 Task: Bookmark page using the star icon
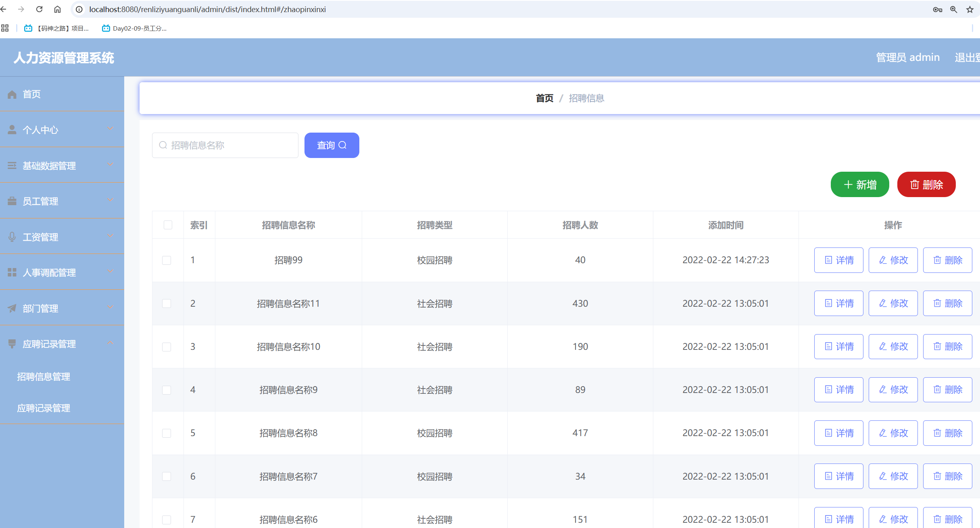click(970, 9)
